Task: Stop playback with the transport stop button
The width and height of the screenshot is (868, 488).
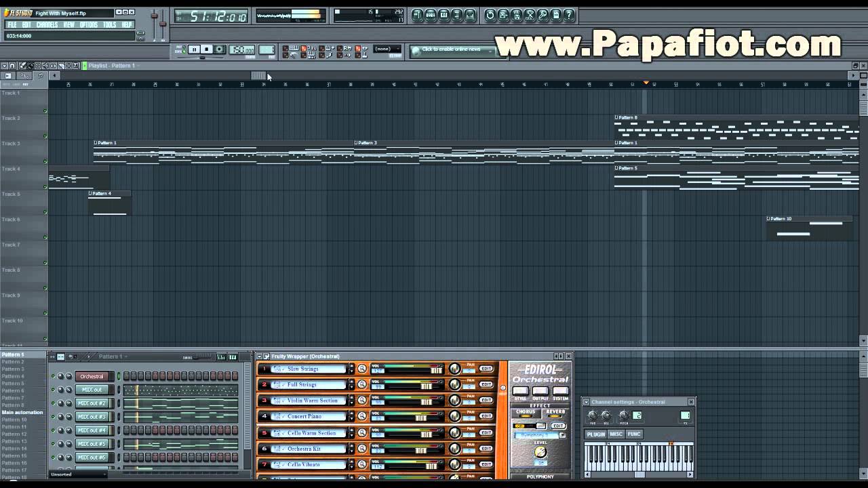Action: tap(207, 49)
